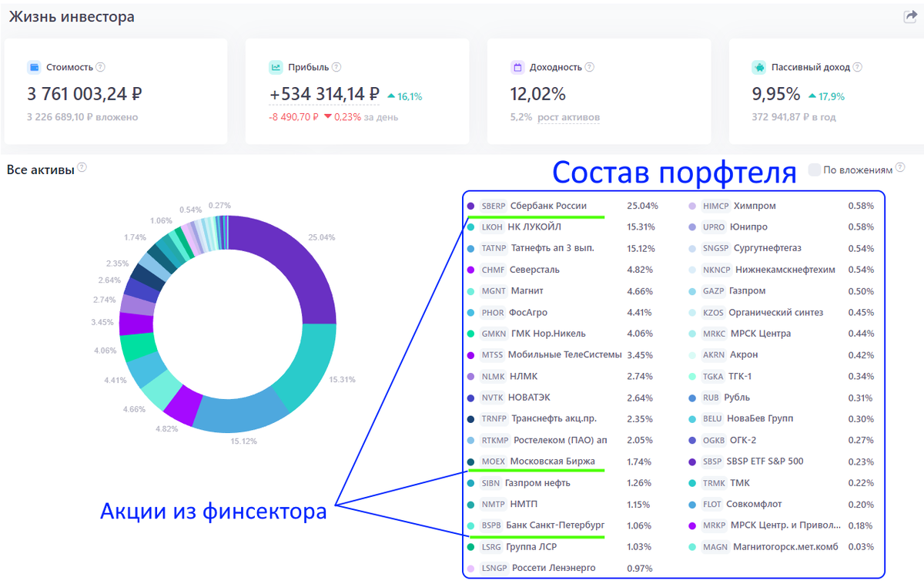The image size is (924, 584).
Task: Open the OGKB ОГК-2 row
Action: [x=781, y=441]
